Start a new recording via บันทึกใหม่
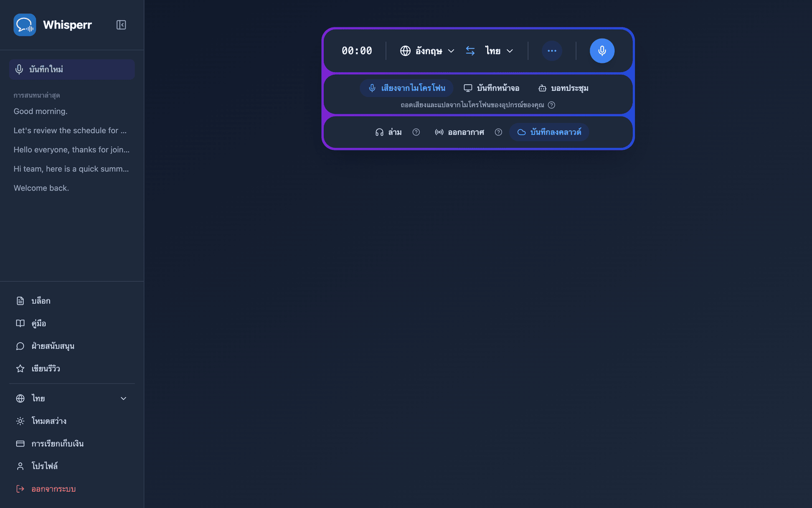 72,69
